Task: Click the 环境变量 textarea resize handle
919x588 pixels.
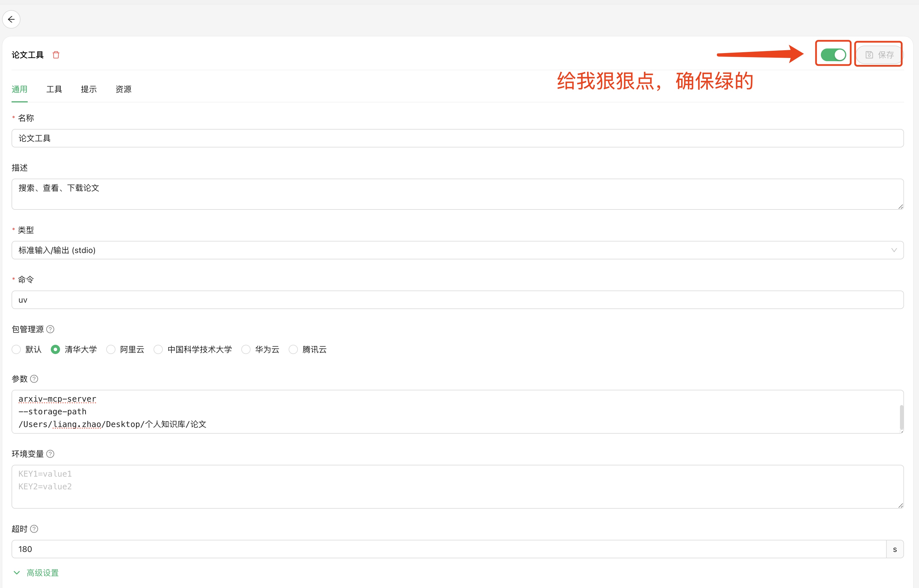Action: [900, 505]
